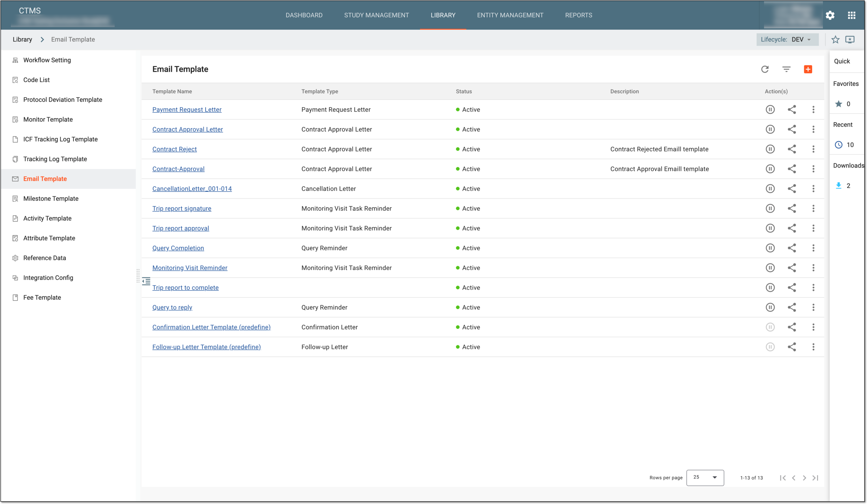867x504 pixels.
Task: Pause the Contract-Approval template
Action: pyautogui.click(x=770, y=169)
